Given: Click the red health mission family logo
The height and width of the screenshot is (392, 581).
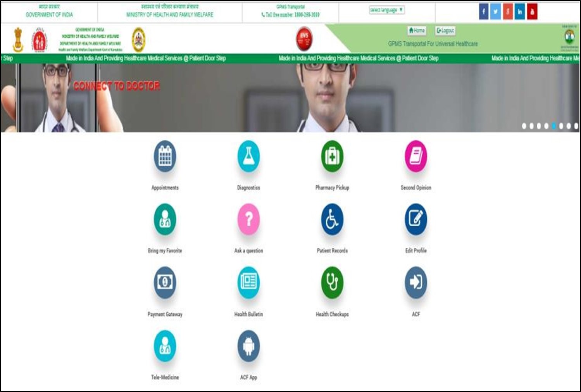Looking at the screenshot, I should tap(39, 40).
